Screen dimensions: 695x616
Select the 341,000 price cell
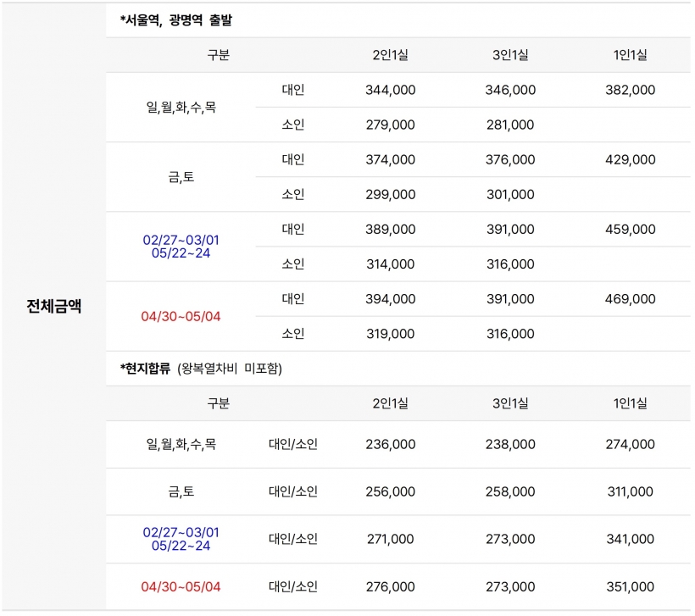pyautogui.click(x=631, y=539)
